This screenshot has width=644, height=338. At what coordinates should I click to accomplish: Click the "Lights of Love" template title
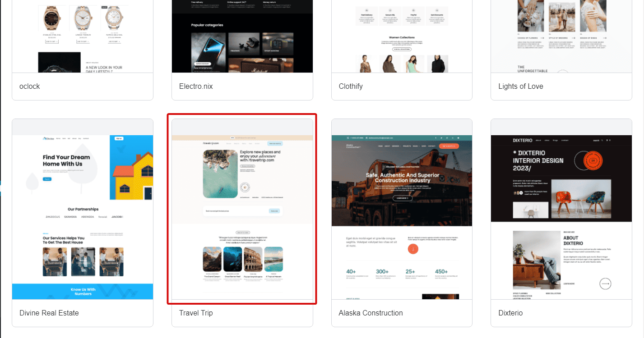coord(520,86)
